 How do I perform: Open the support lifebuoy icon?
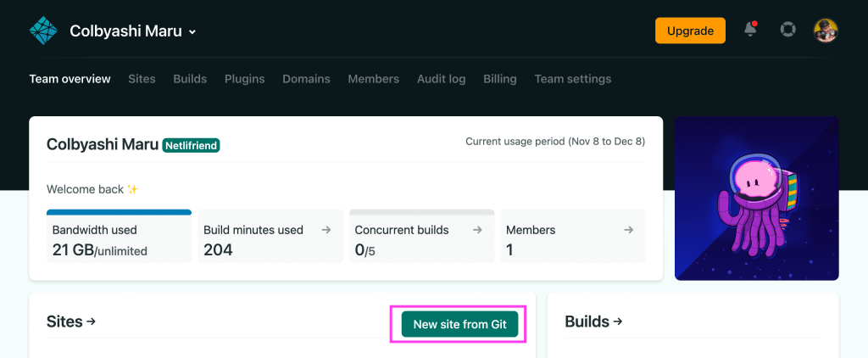pyautogui.click(x=788, y=30)
